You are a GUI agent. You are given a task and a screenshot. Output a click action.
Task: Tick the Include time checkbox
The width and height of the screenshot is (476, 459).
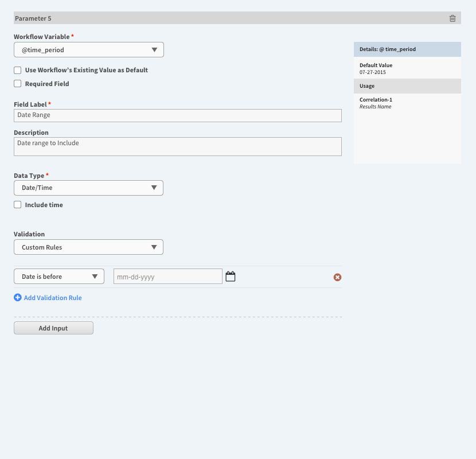18,205
